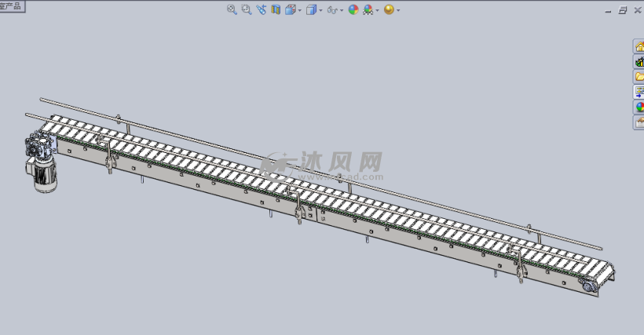Click the Hide/Show Items glasses icon
Screen dimensions: 644x335
click(x=332, y=10)
